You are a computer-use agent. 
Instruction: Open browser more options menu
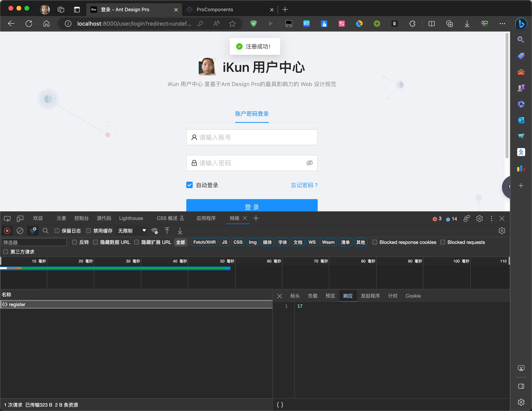pyautogui.click(x=502, y=24)
